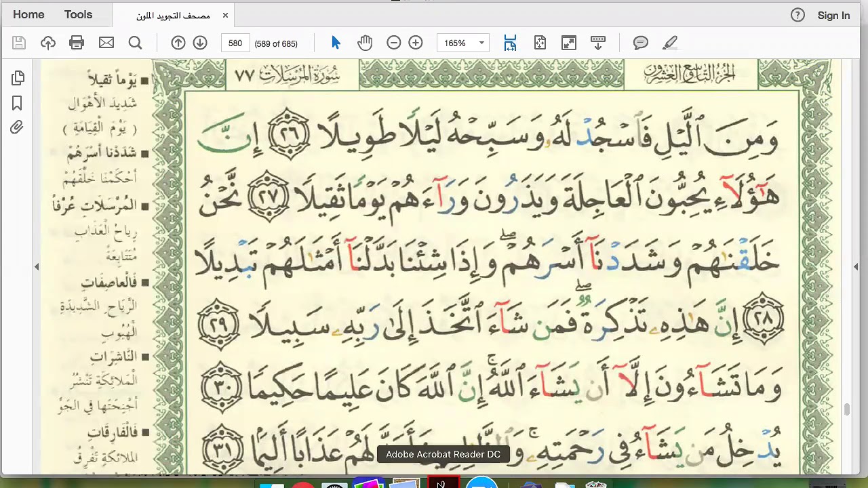Open the Tools tab
This screenshot has width=868, height=488.
(x=78, y=14)
